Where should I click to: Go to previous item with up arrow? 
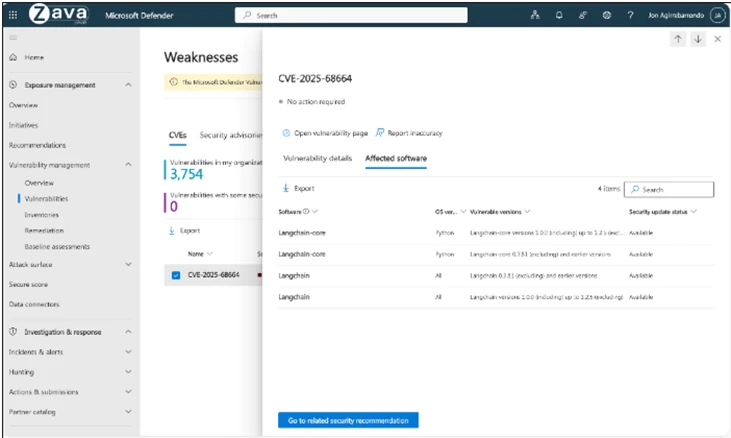[x=678, y=39]
